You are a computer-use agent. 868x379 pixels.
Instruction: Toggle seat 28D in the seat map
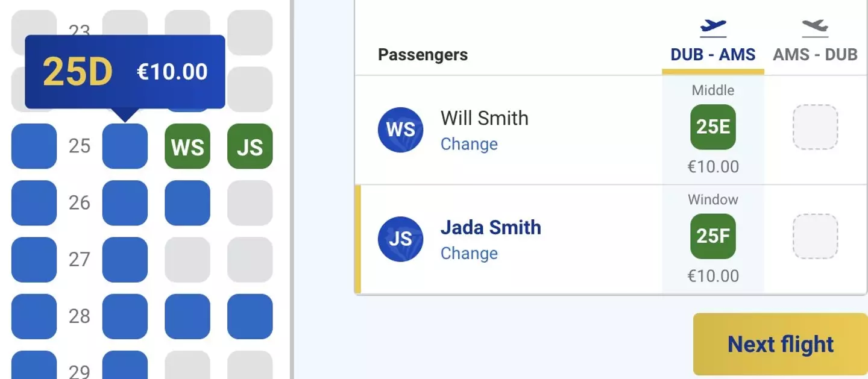point(125,316)
